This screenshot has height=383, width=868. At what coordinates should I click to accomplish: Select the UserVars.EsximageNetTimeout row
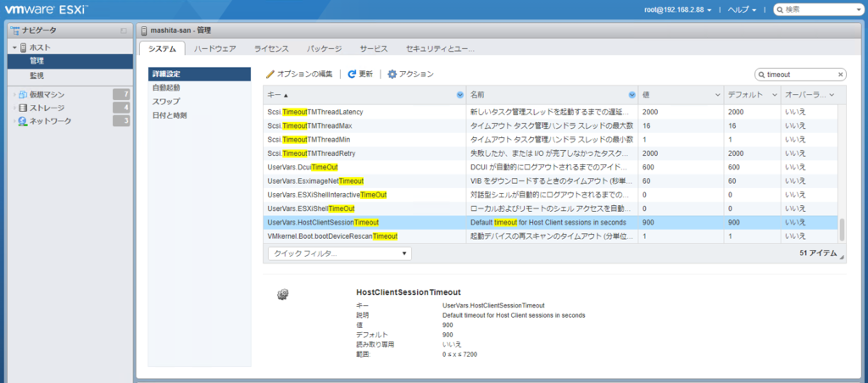[550, 181]
